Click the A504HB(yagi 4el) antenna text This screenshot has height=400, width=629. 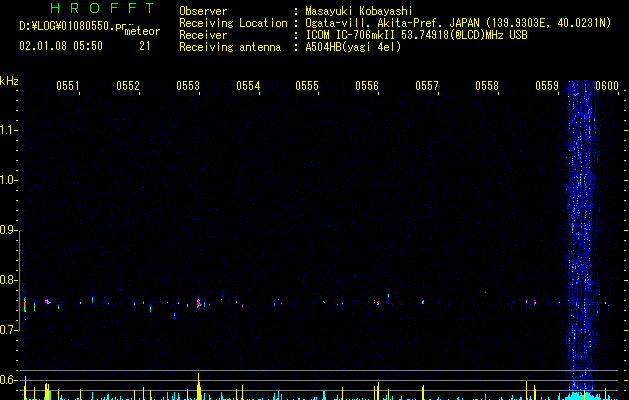[x=353, y=47]
